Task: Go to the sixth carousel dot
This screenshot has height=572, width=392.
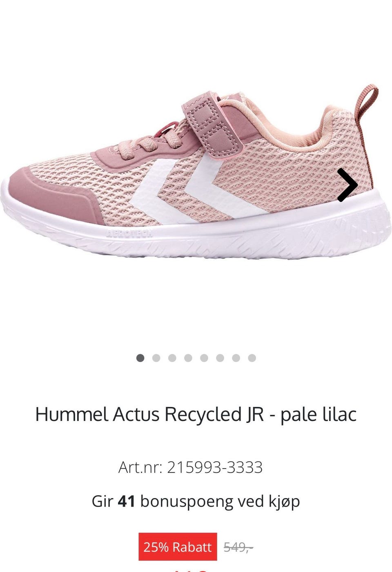Action: point(220,358)
